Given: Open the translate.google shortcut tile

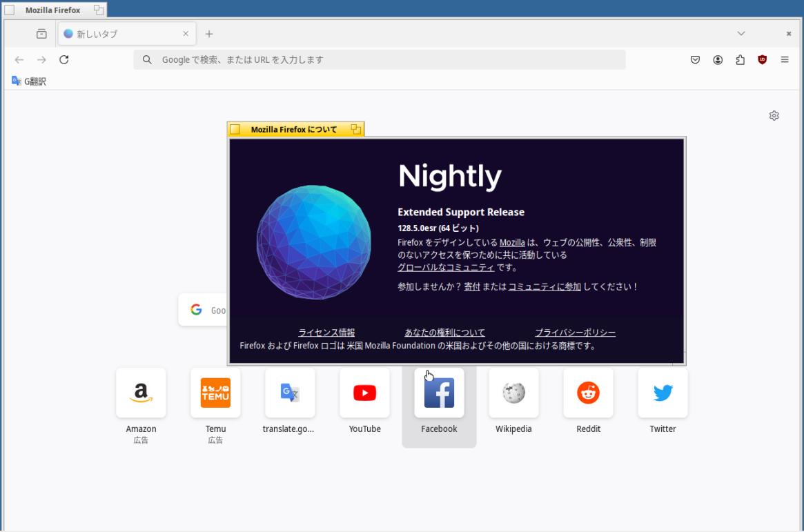Looking at the screenshot, I should (x=290, y=393).
